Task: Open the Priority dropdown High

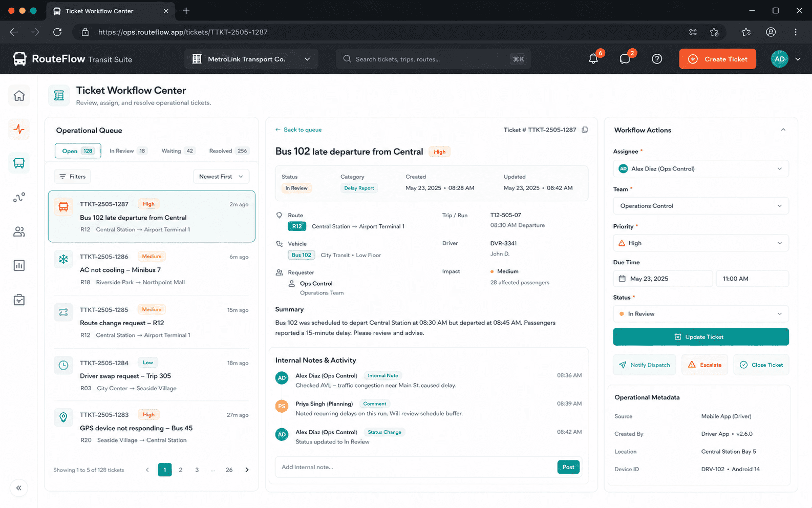Action: 700,243
